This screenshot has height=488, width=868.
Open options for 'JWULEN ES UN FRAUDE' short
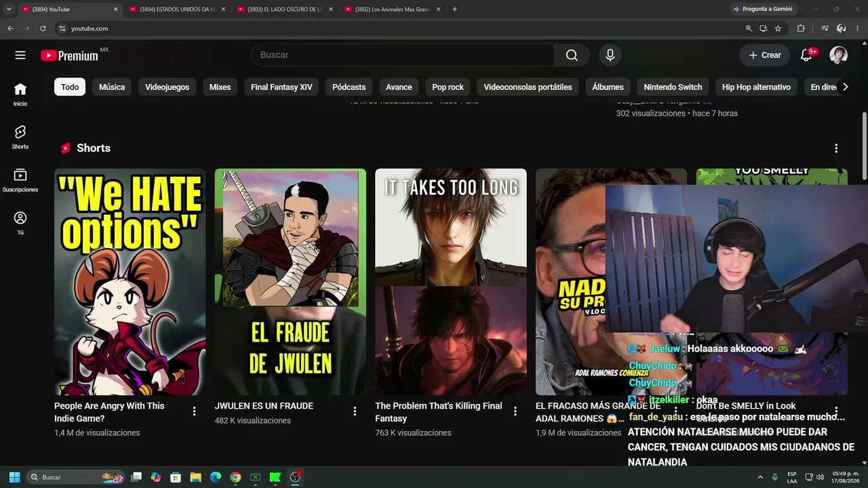tap(355, 411)
